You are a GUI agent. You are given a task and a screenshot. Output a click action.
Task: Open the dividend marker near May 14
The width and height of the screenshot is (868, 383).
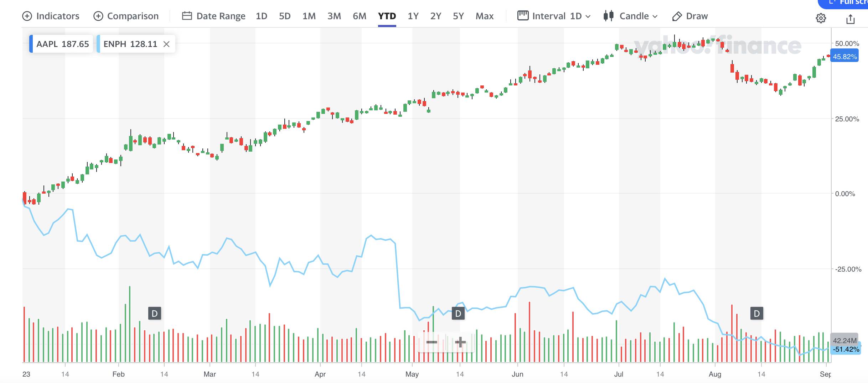click(458, 314)
